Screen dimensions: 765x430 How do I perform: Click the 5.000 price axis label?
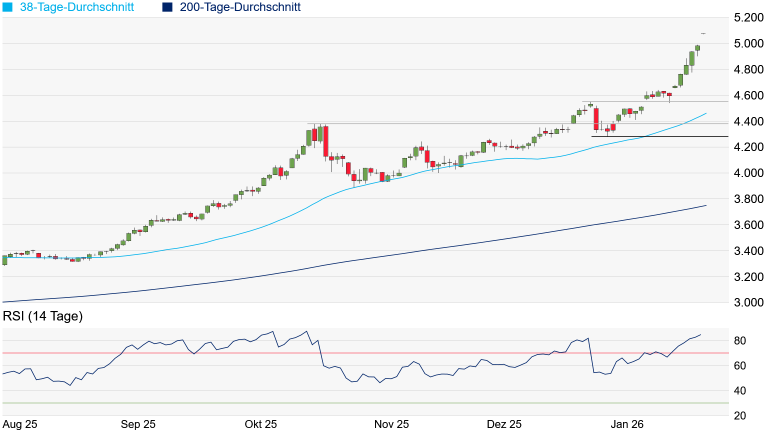743,44
